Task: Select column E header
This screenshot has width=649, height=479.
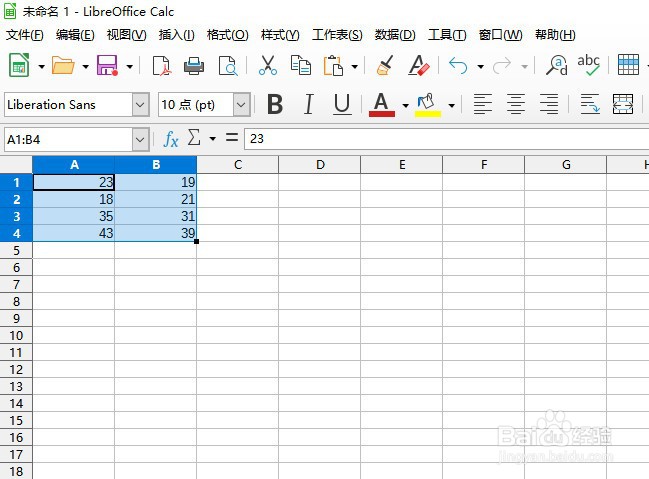Action: click(401, 165)
